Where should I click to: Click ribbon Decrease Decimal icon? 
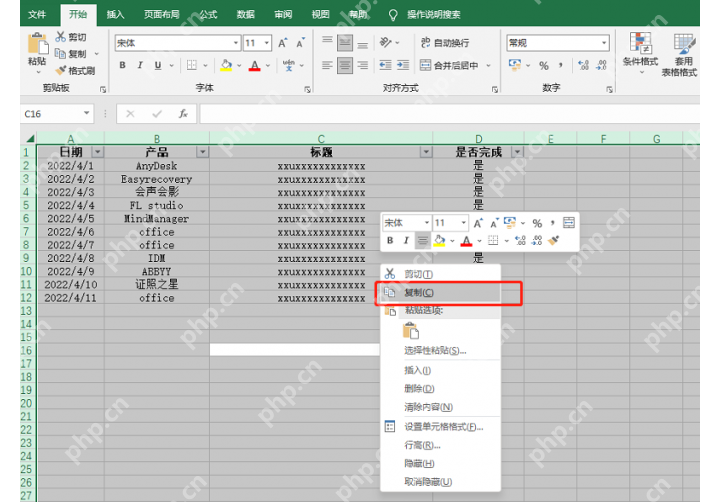coord(601,65)
